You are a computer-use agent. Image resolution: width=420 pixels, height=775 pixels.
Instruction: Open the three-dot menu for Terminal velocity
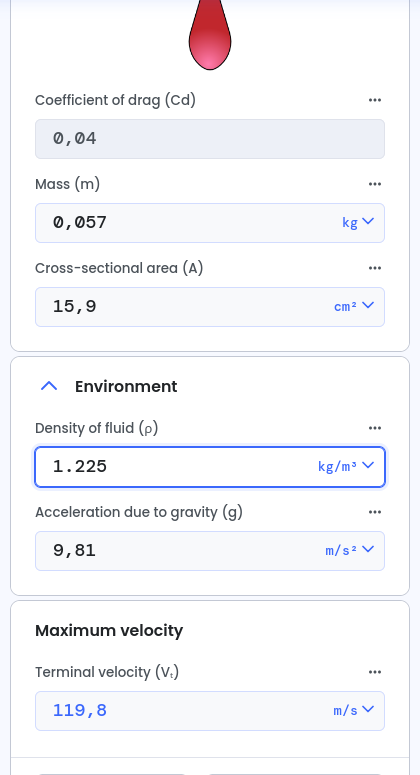tap(375, 672)
